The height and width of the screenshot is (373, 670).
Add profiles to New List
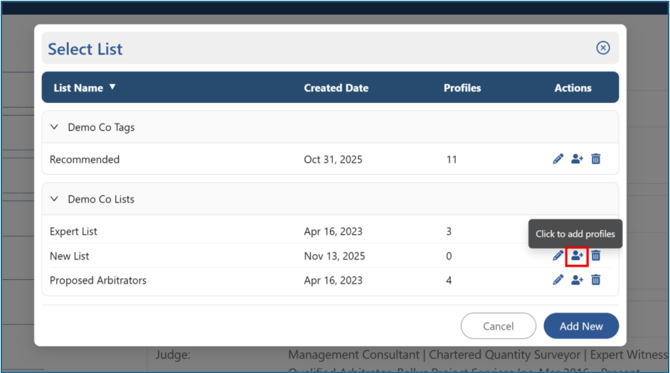[x=577, y=256]
